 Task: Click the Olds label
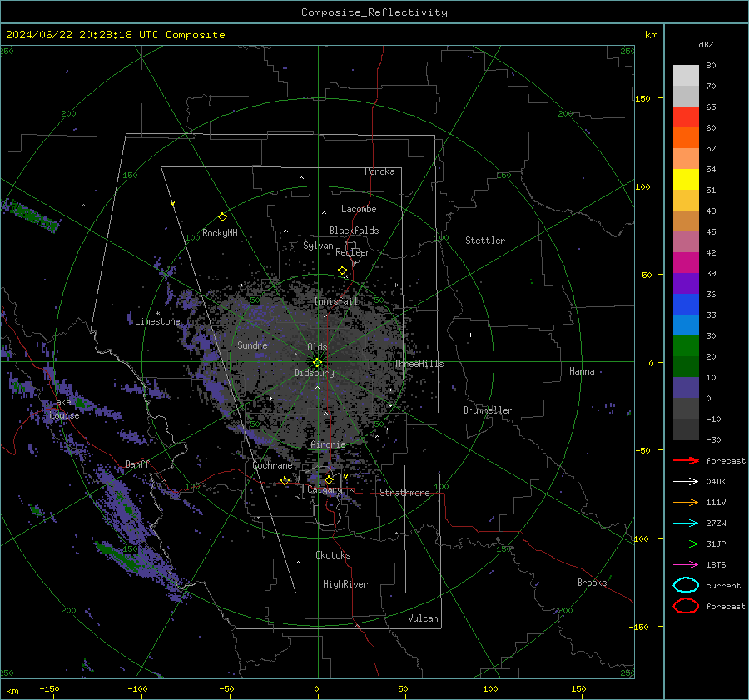[x=317, y=347]
